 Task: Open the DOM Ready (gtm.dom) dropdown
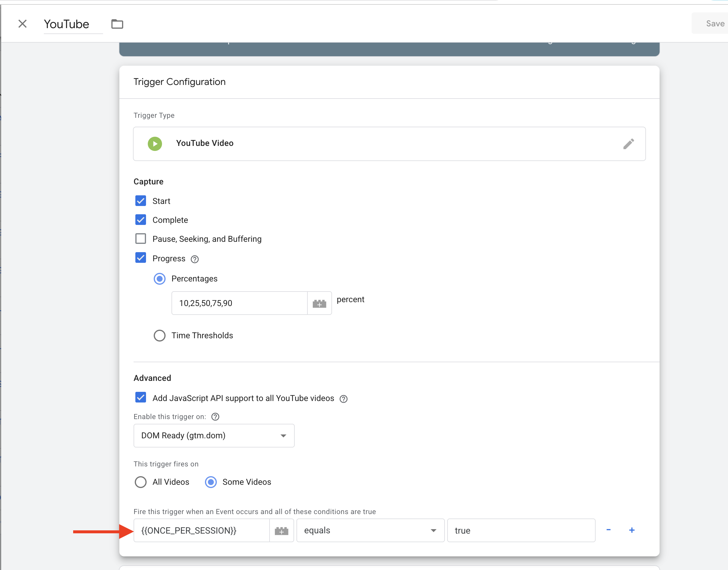(214, 436)
